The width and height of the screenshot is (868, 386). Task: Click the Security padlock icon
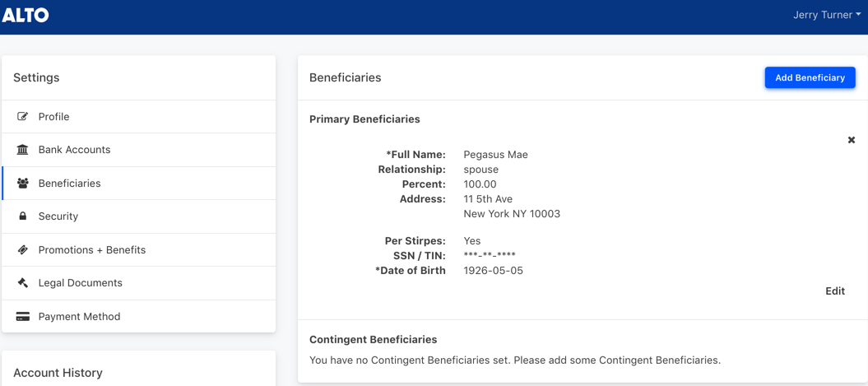point(23,216)
